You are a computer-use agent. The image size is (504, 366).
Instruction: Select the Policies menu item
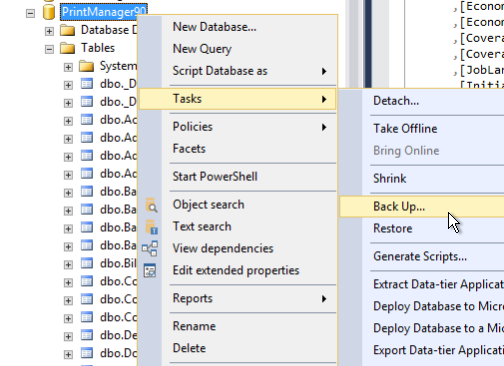pyautogui.click(x=237, y=127)
